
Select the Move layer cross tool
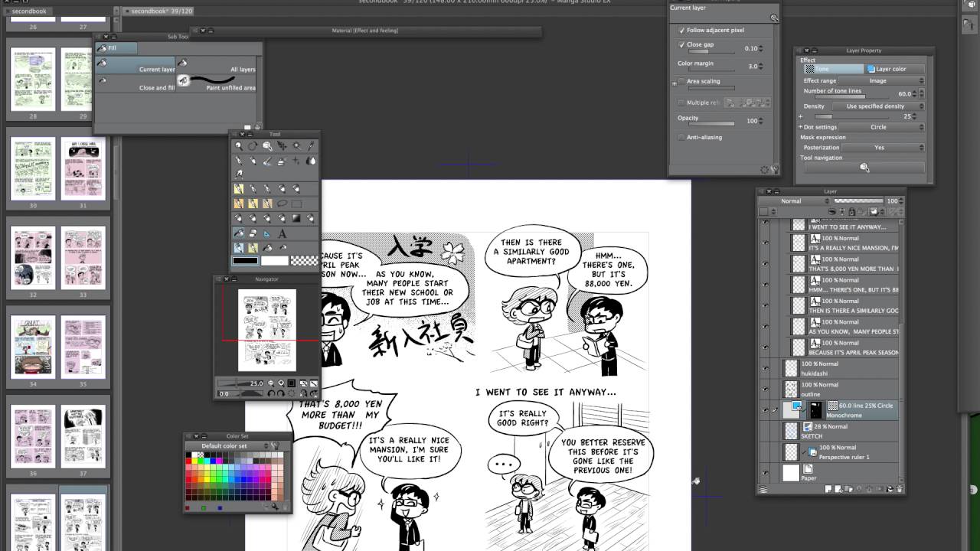(282, 145)
